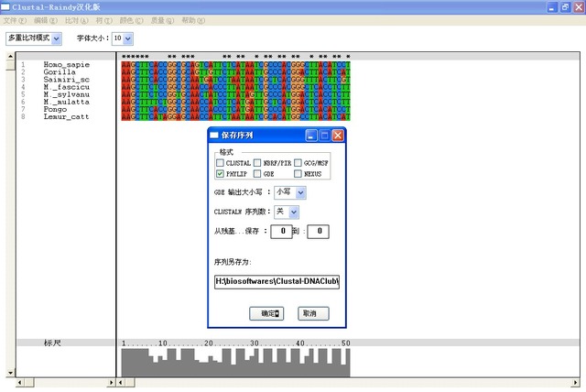
Task: Click the 保存序列 dialog title icon
Action: pos(213,136)
